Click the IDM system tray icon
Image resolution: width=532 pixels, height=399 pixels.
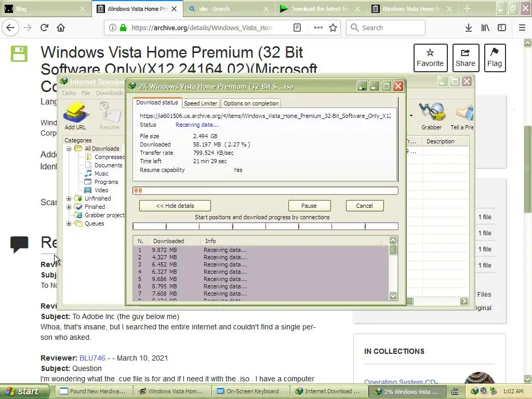point(474,391)
